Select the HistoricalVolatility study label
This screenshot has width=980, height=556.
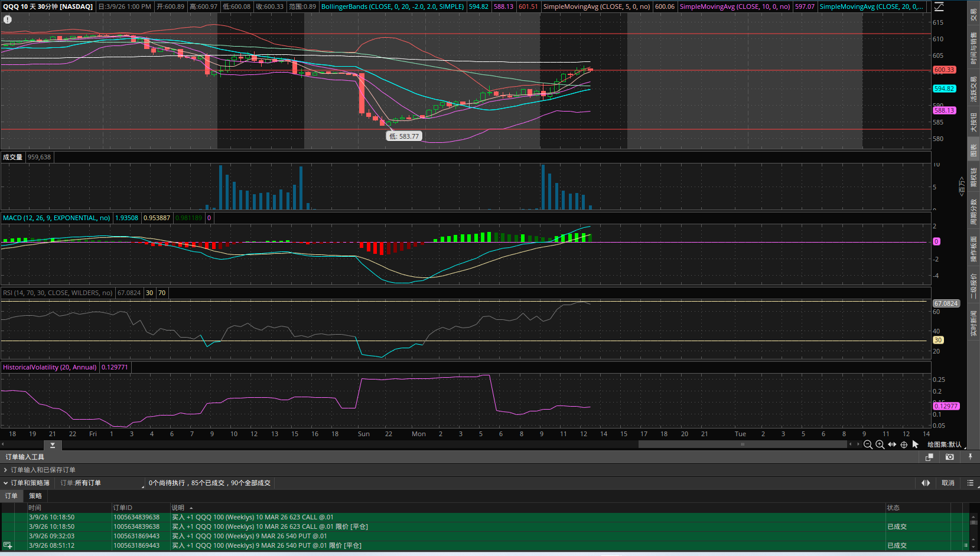tap(50, 367)
